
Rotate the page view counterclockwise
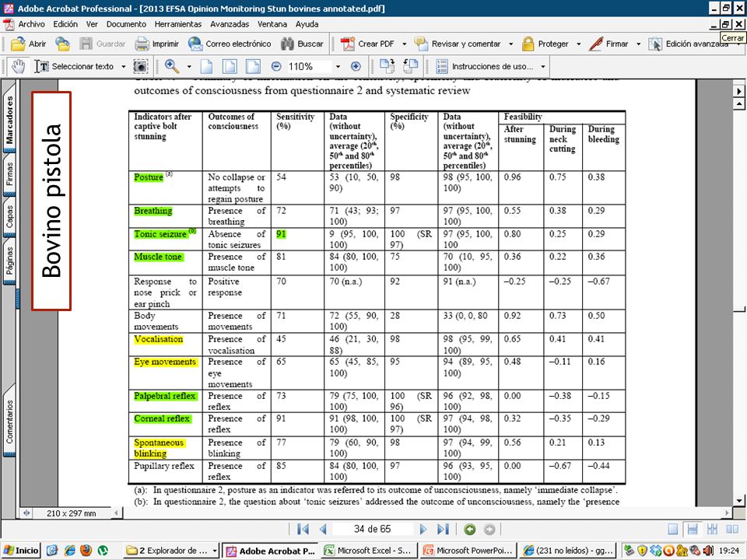coord(410,67)
